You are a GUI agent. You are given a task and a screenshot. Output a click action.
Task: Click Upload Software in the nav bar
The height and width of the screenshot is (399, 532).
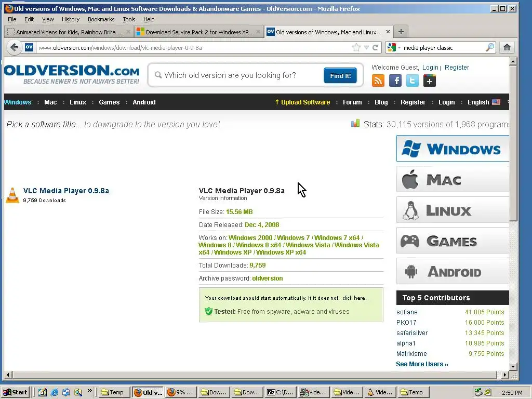pyautogui.click(x=302, y=102)
